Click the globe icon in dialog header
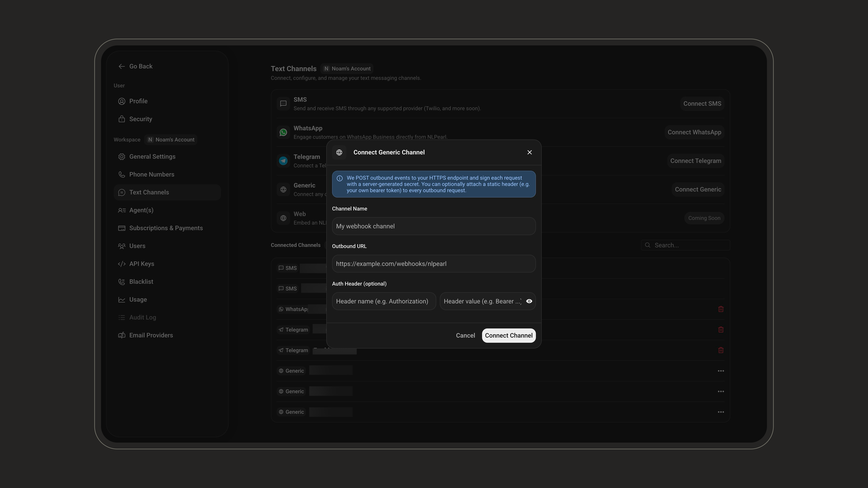This screenshot has height=488, width=868. coord(339,152)
